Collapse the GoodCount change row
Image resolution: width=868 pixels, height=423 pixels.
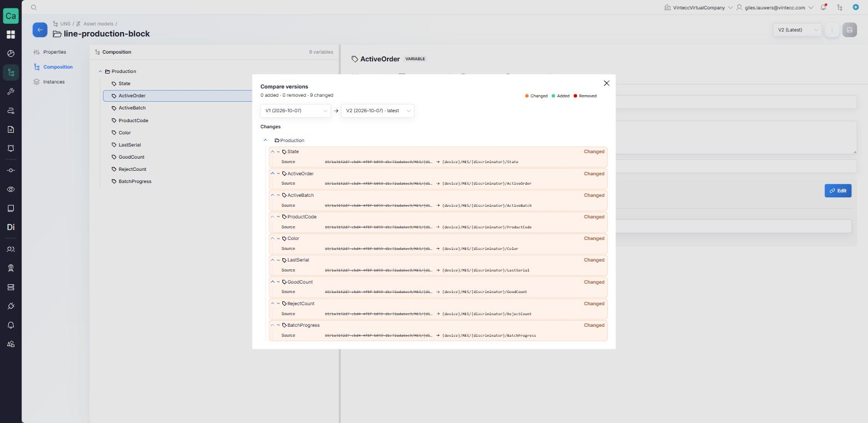point(272,282)
